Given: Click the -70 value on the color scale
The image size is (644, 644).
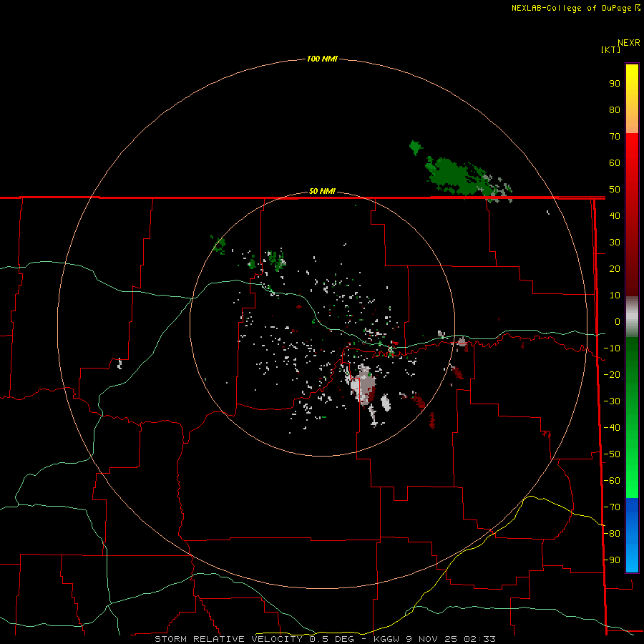Looking at the screenshot, I should point(612,507).
